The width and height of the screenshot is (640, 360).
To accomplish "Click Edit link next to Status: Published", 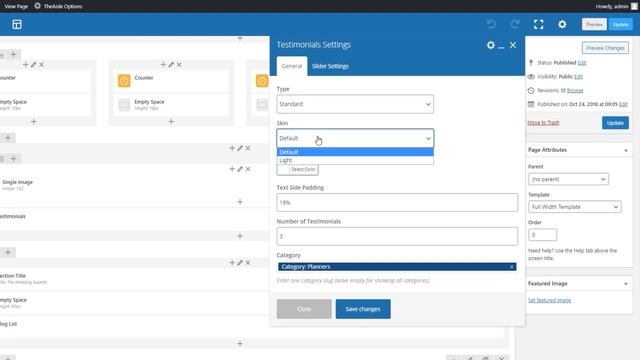I will click(x=582, y=62).
